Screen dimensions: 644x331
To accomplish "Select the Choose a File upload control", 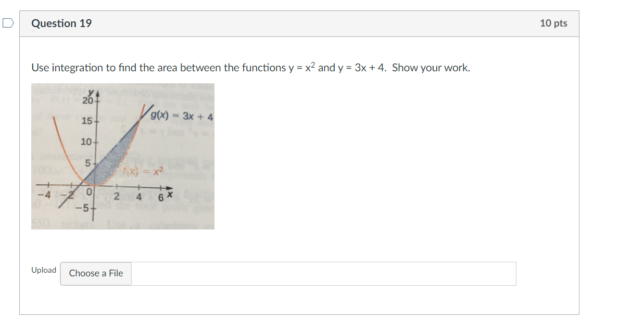I will [95, 273].
